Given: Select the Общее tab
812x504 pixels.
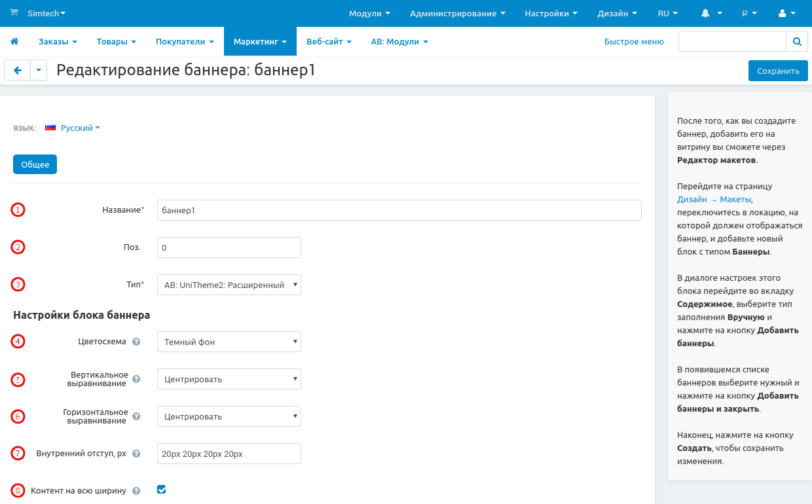Looking at the screenshot, I should (35, 164).
